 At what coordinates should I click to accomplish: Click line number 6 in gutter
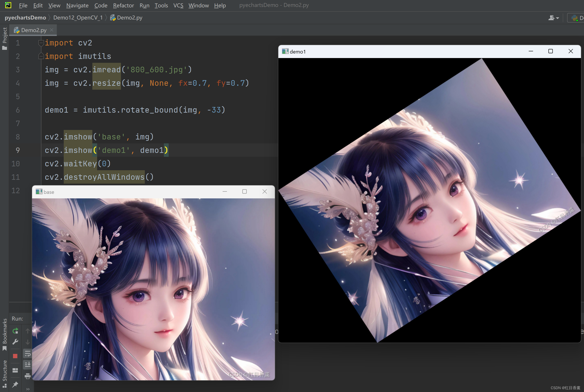point(18,110)
